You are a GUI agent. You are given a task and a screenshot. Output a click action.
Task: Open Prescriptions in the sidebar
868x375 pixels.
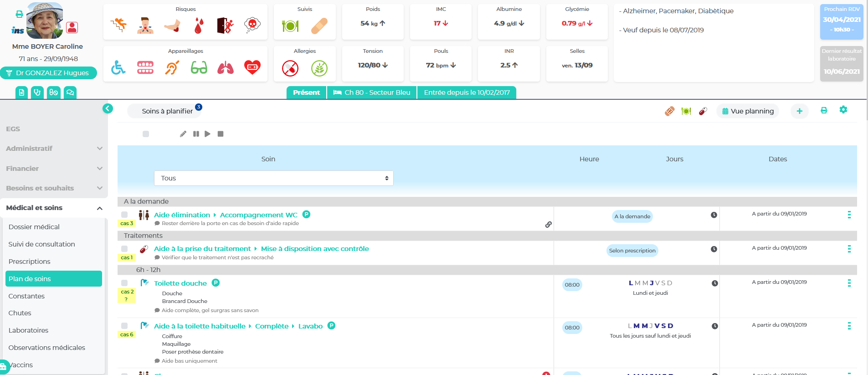pos(30,262)
